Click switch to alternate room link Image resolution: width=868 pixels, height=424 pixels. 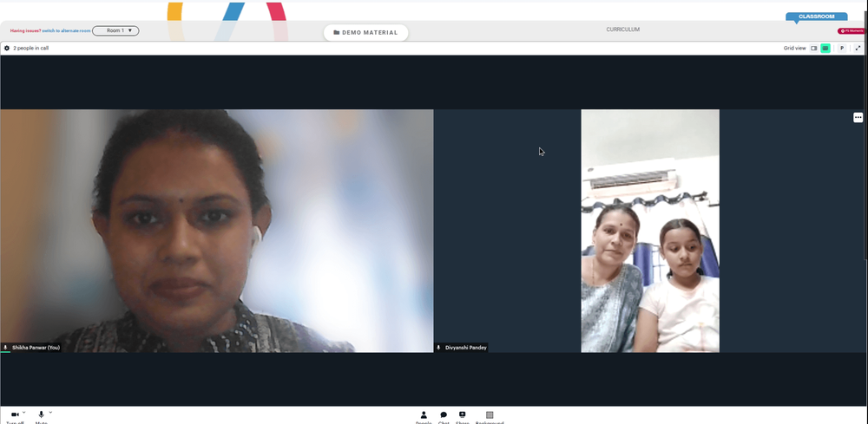click(66, 31)
